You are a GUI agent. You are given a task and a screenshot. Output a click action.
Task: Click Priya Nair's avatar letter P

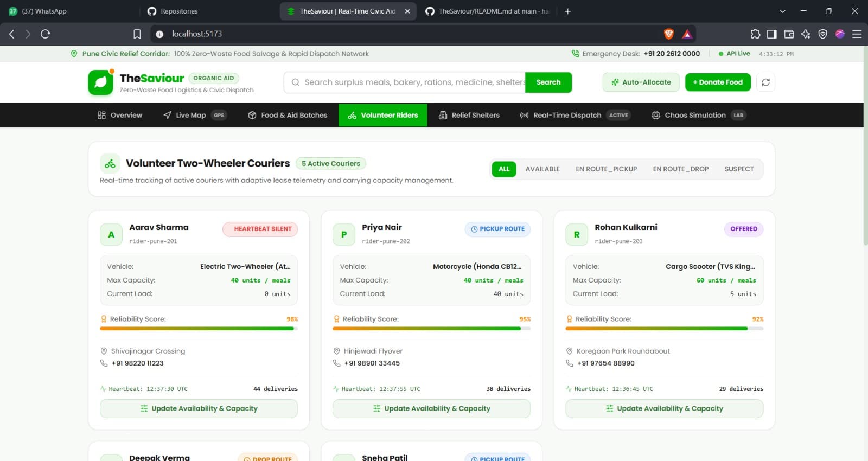tap(344, 235)
